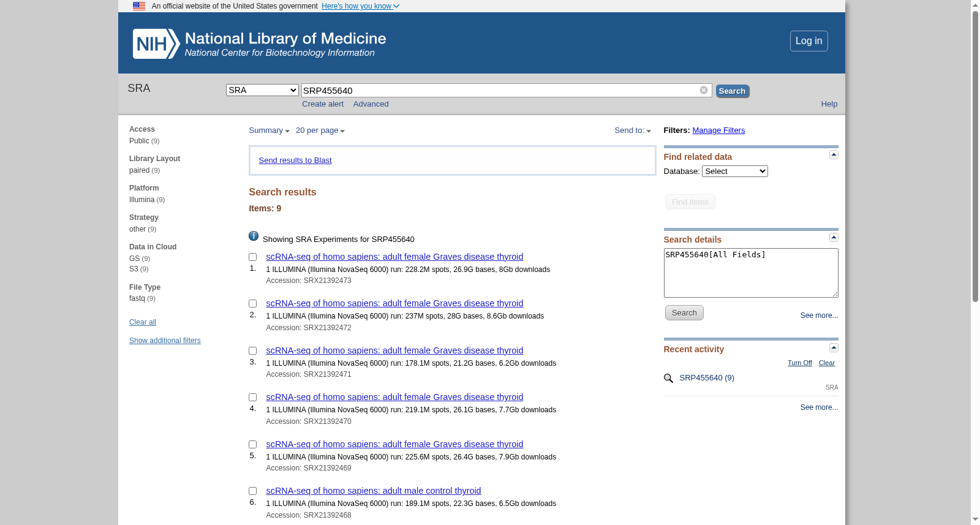The height and width of the screenshot is (525, 980).
Task: Expand Here's how you know
Action: (360, 6)
